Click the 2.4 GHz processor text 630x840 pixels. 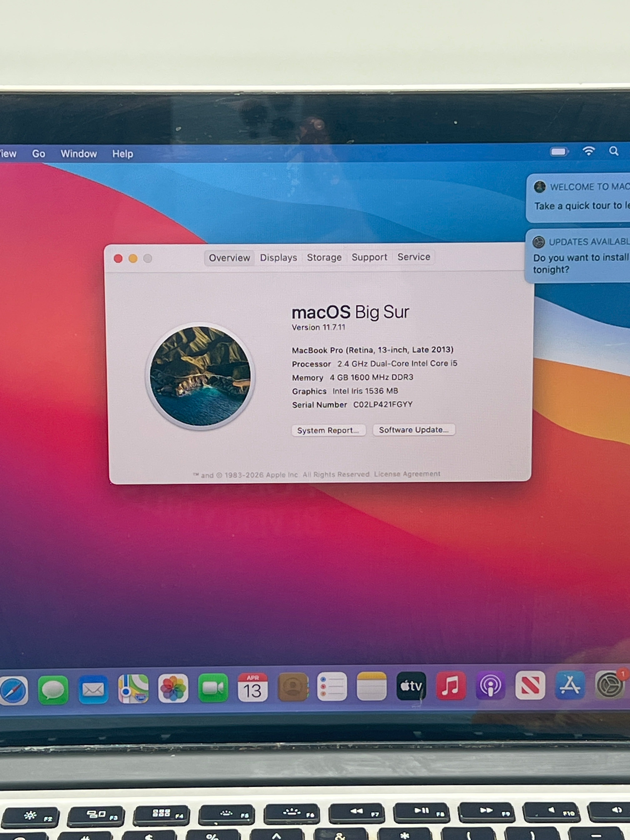[397, 363]
